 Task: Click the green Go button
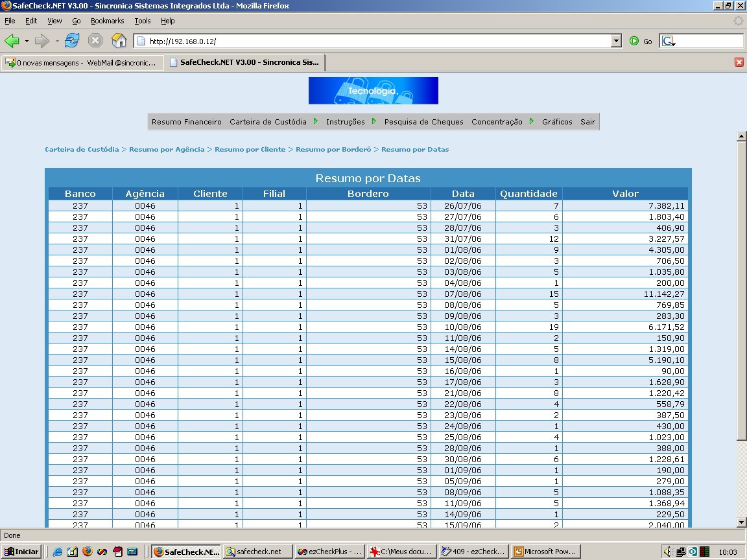(x=641, y=41)
